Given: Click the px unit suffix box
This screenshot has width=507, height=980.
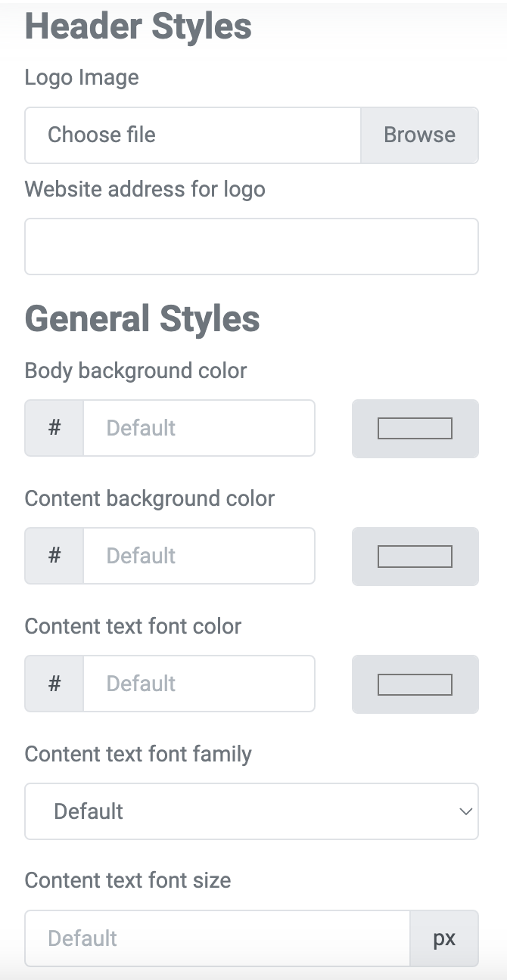Looking at the screenshot, I should click(444, 938).
